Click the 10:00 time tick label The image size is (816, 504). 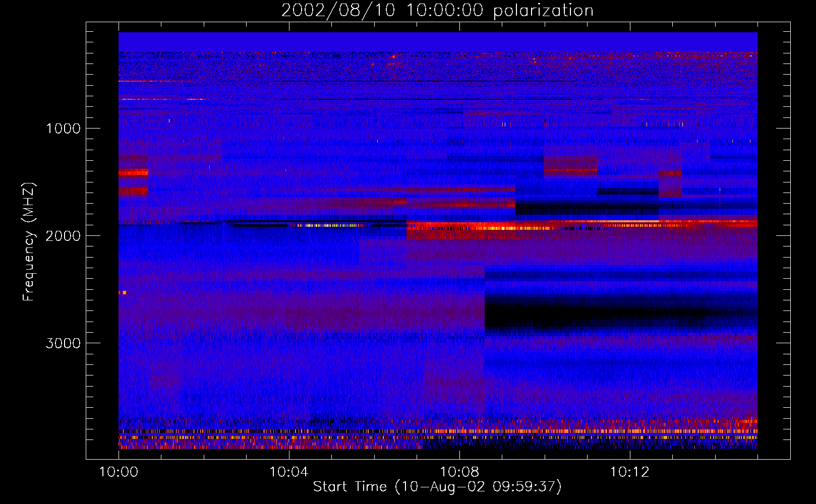(119, 472)
